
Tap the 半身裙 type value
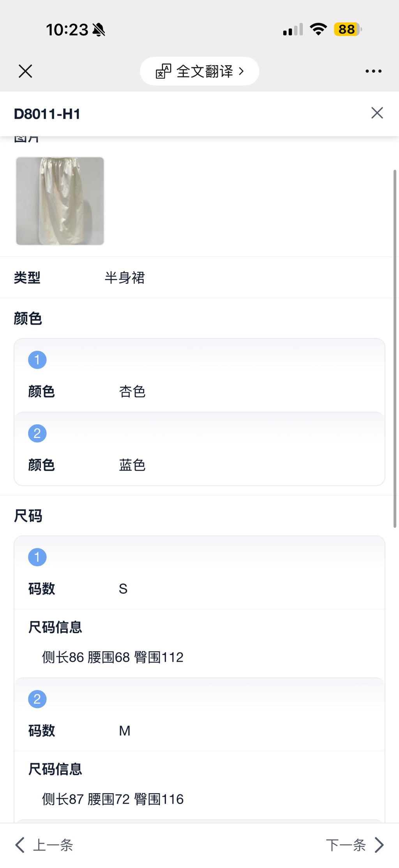tap(125, 278)
